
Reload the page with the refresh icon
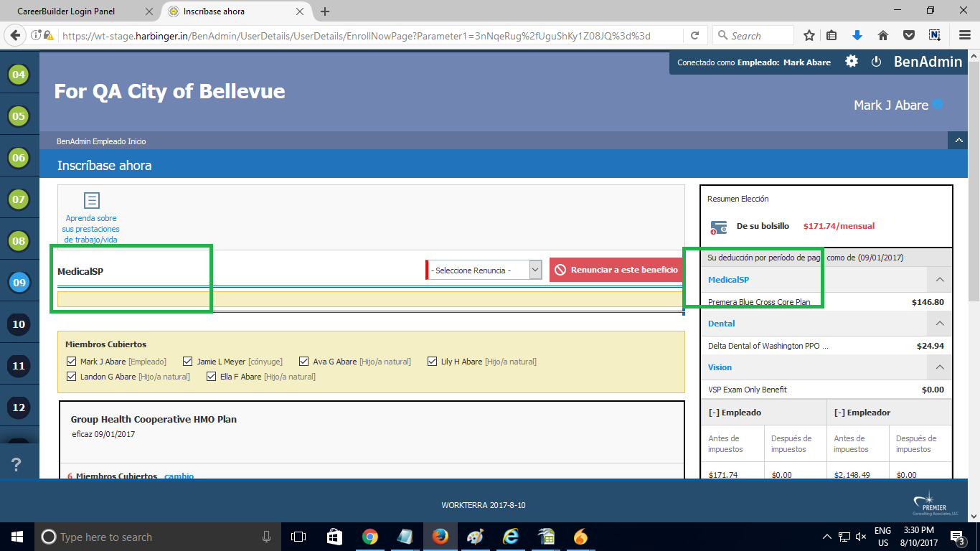(x=694, y=35)
